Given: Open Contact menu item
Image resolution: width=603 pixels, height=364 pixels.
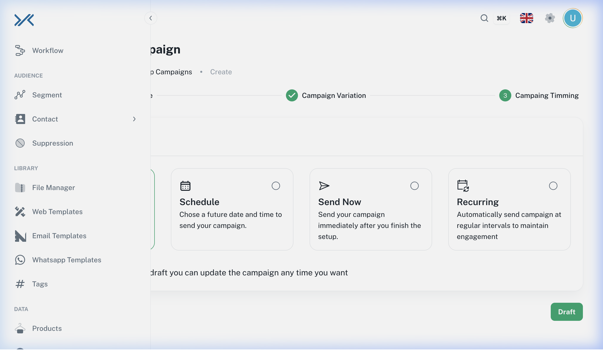Looking at the screenshot, I should pyautogui.click(x=45, y=119).
